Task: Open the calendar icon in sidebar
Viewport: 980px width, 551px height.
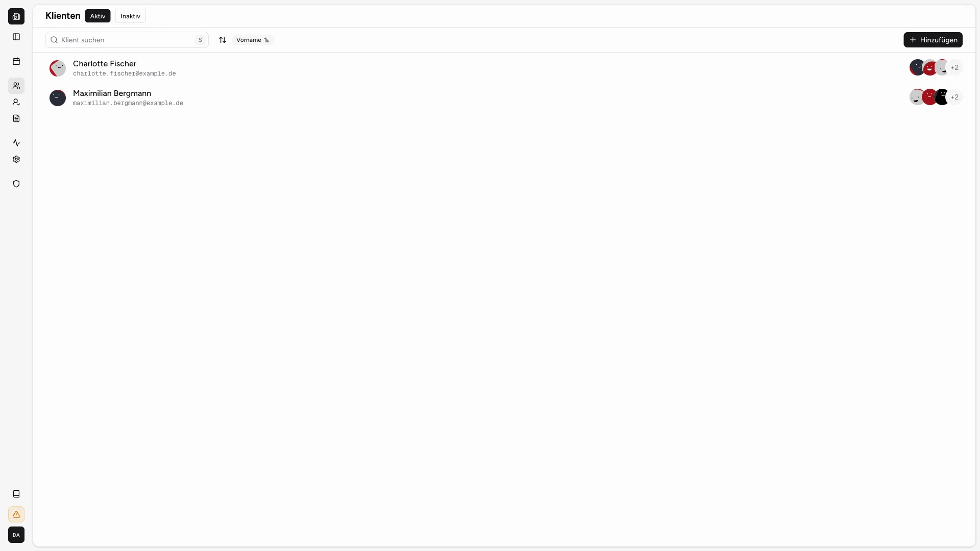Action: pyautogui.click(x=16, y=61)
